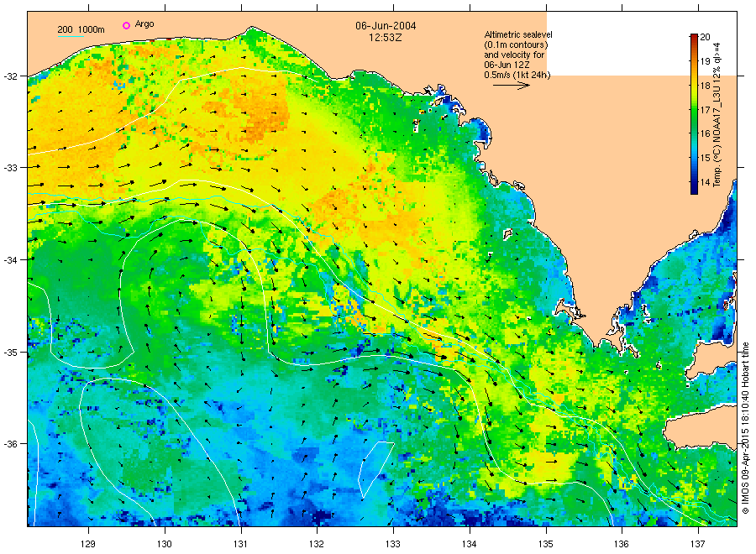Click the colorbar tick label '16'
Screen dimensions: 756x554
(x=705, y=133)
